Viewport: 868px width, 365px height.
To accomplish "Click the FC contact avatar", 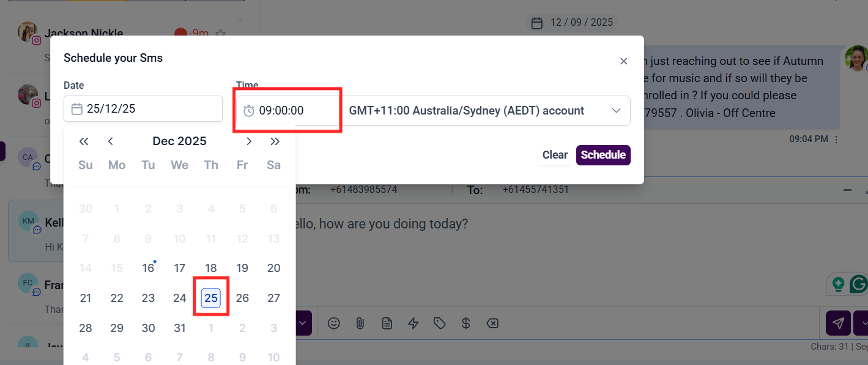I will coord(28,283).
